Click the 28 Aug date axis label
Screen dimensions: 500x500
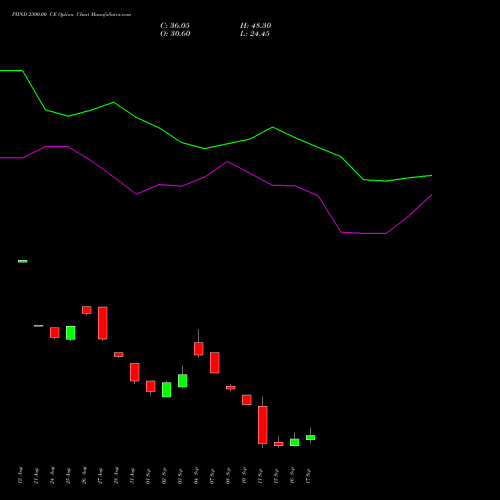116,476
